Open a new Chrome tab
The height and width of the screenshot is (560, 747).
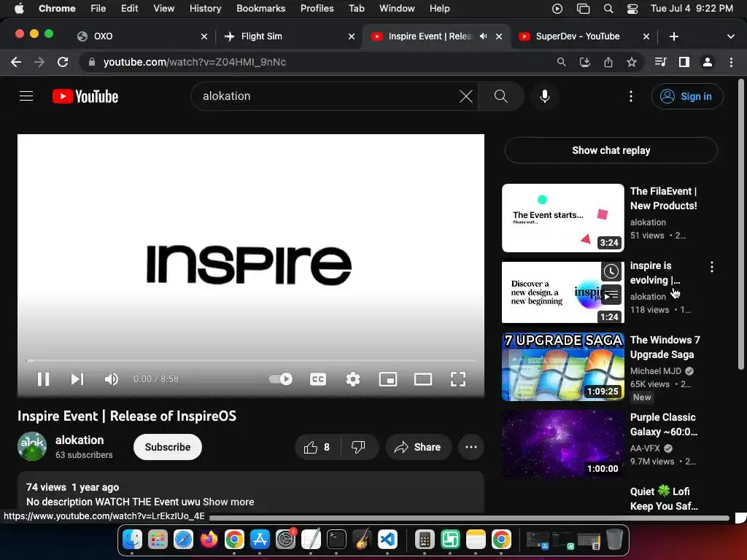pyautogui.click(x=673, y=36)
